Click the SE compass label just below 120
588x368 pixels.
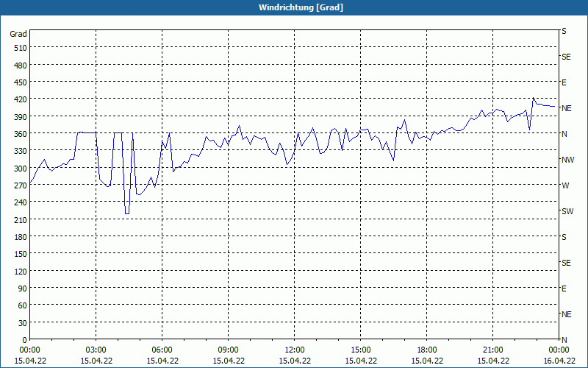(x=566, y=263)
